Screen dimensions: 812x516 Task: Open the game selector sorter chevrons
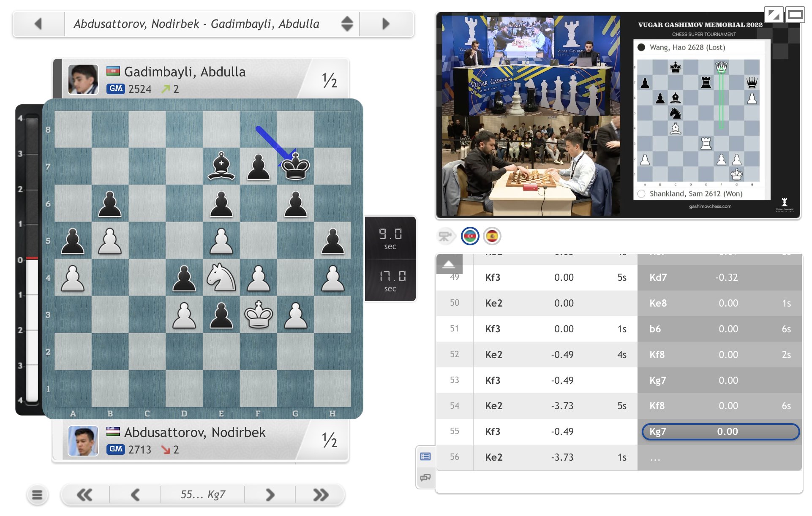(346, 24)
